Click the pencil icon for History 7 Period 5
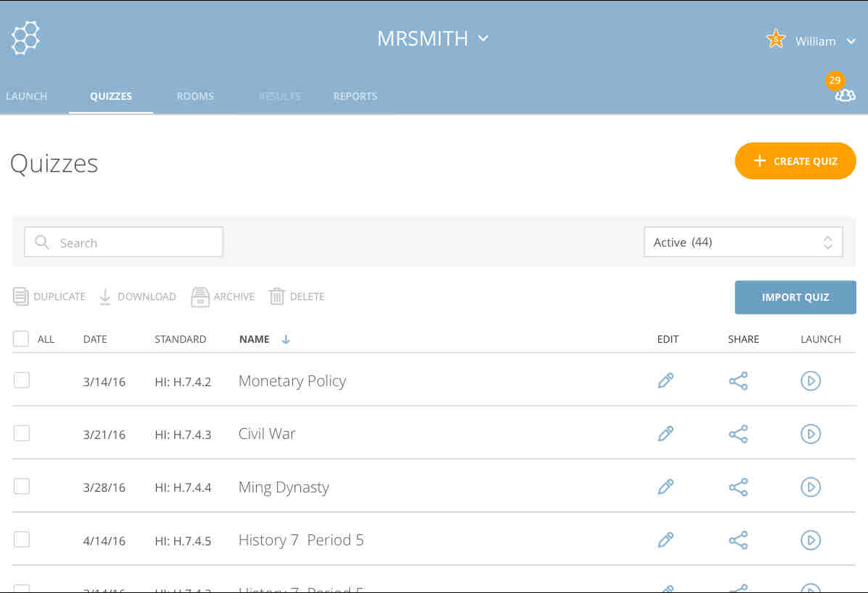Screen dimensions: 868x593 [665, 540]
